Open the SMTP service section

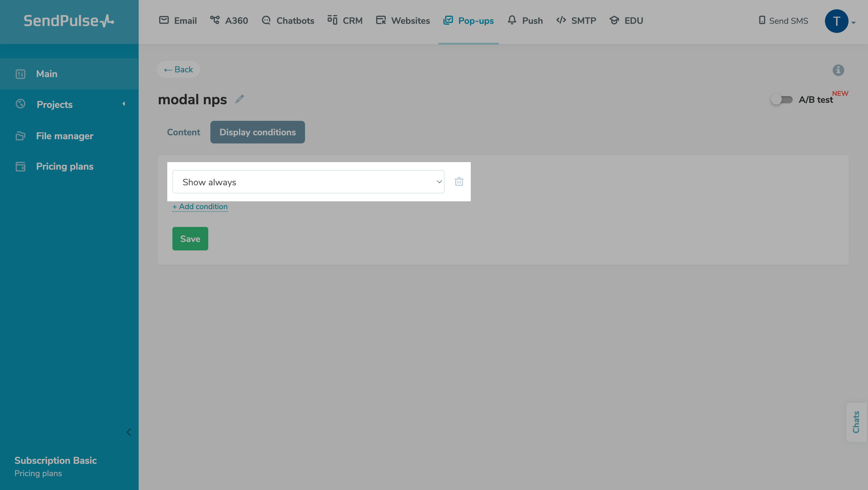point(576,21)
